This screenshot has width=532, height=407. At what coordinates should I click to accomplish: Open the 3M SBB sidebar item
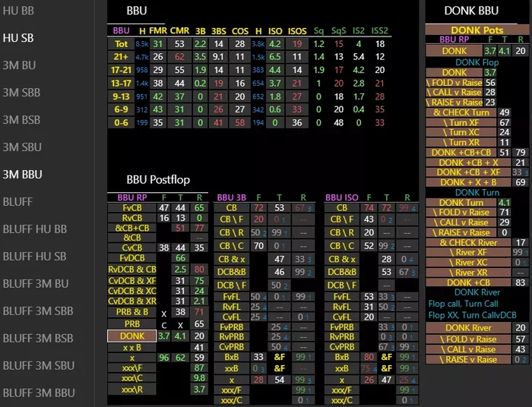click(x=22, y=93)
